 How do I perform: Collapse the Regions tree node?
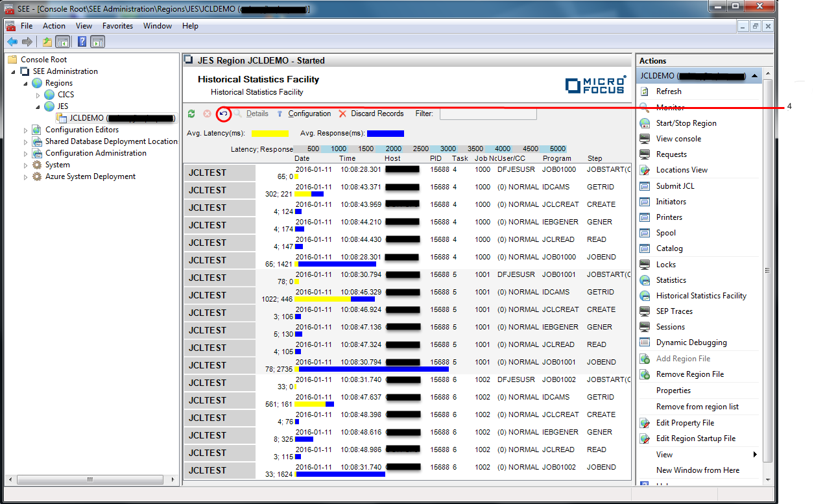click(26, 82)
